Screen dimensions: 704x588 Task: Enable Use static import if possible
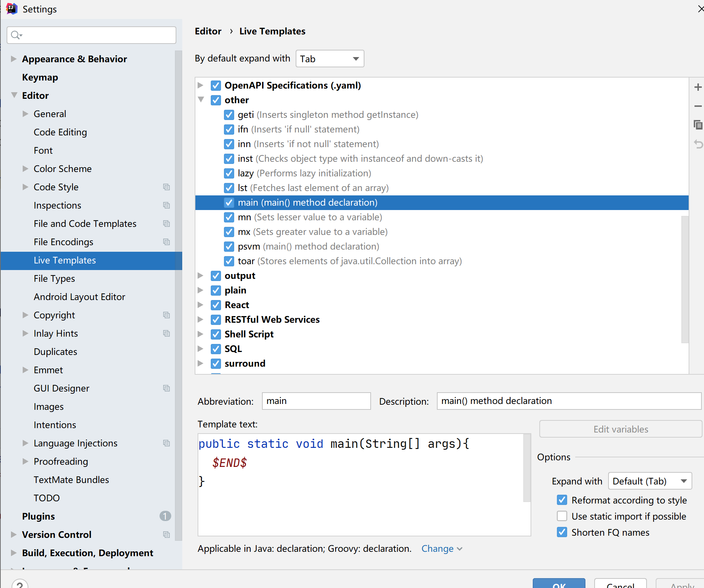pyautogui.click(x=562, y=516)
